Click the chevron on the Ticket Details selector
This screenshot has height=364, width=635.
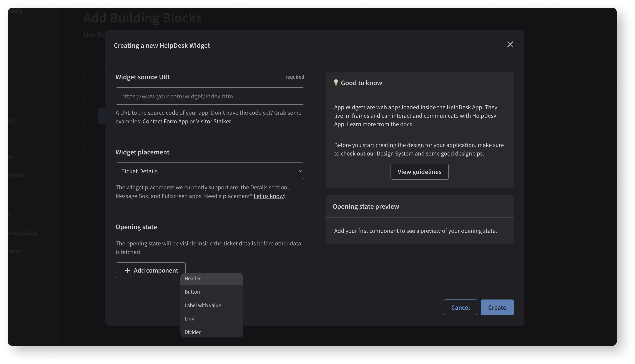[300, 171]
